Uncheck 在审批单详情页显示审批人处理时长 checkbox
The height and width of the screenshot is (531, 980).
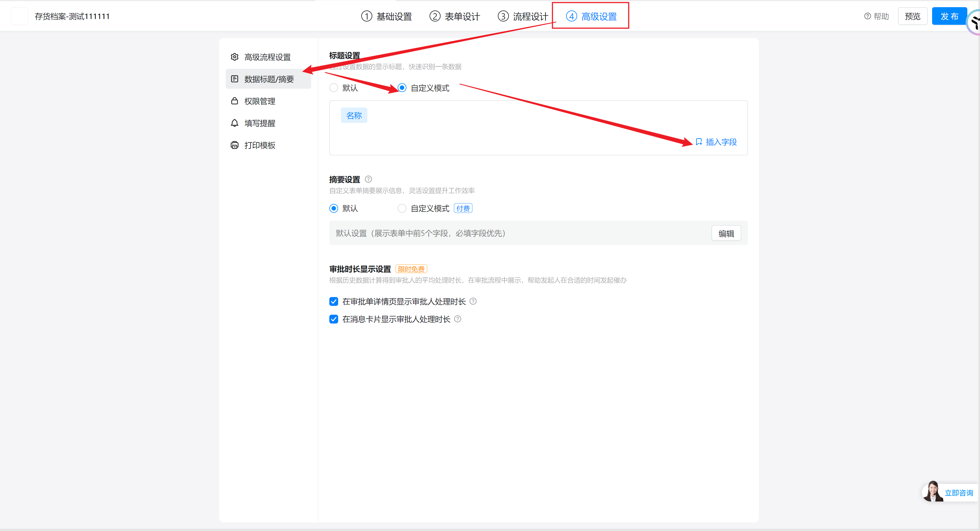click(334, 301)
